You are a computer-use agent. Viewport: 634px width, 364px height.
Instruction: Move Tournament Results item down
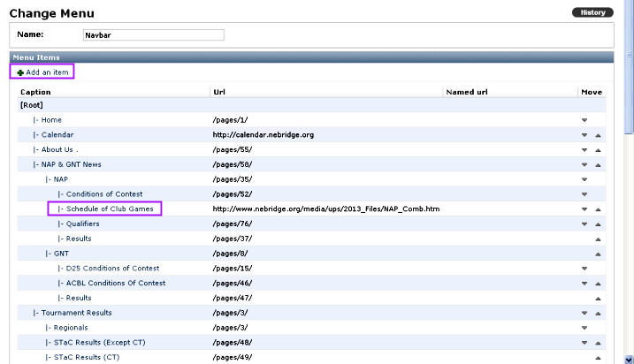584,312
